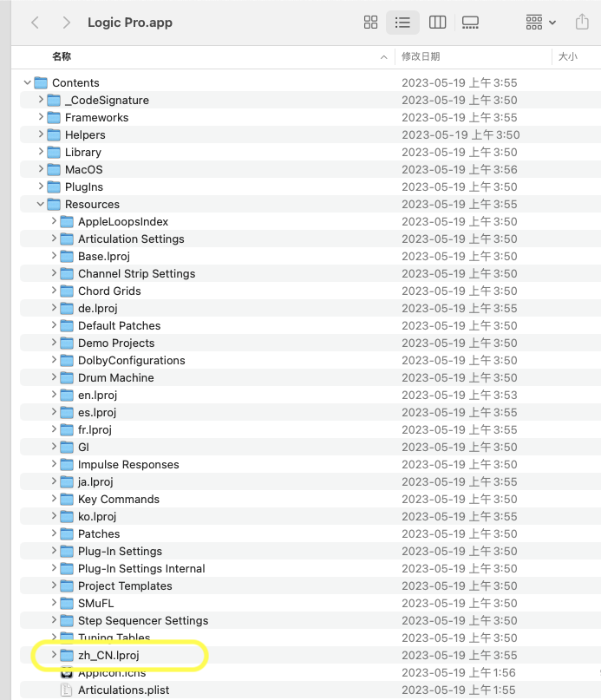
Task: Select the Drum Machine folder icon
Action: point(67,377)
